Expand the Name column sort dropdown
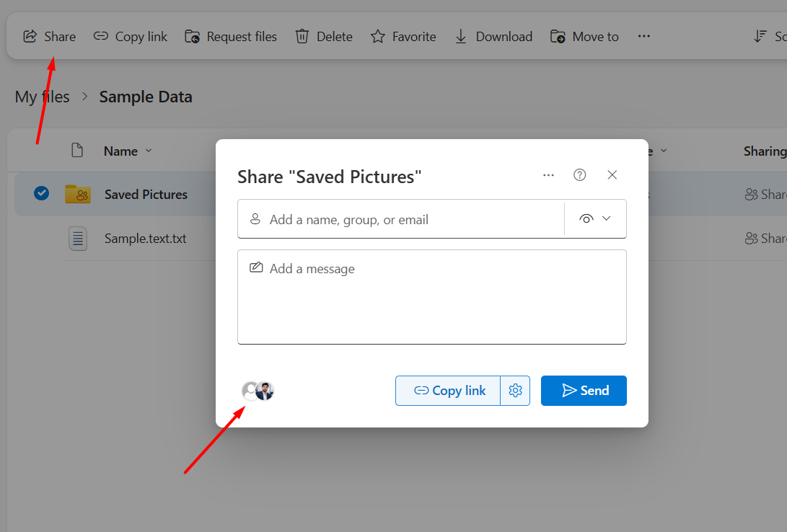 [149, 151]
